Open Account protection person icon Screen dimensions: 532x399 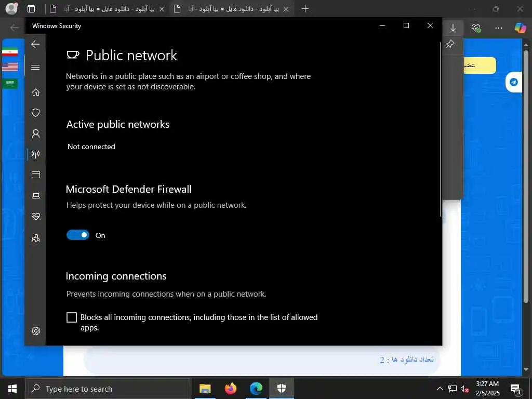click(x=36, y=134)
